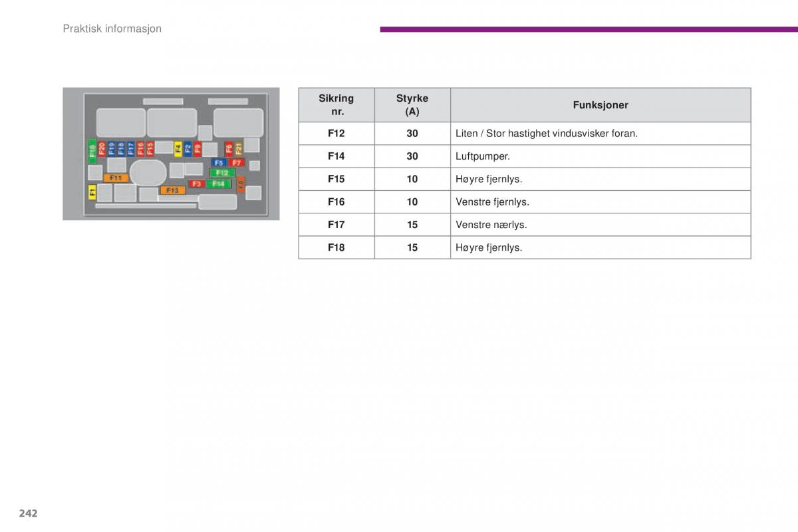Image resolution: width=798 pixels, height=532 pixels.
Task: Click the red F3 fuse
Action: (x=196, y=184)
